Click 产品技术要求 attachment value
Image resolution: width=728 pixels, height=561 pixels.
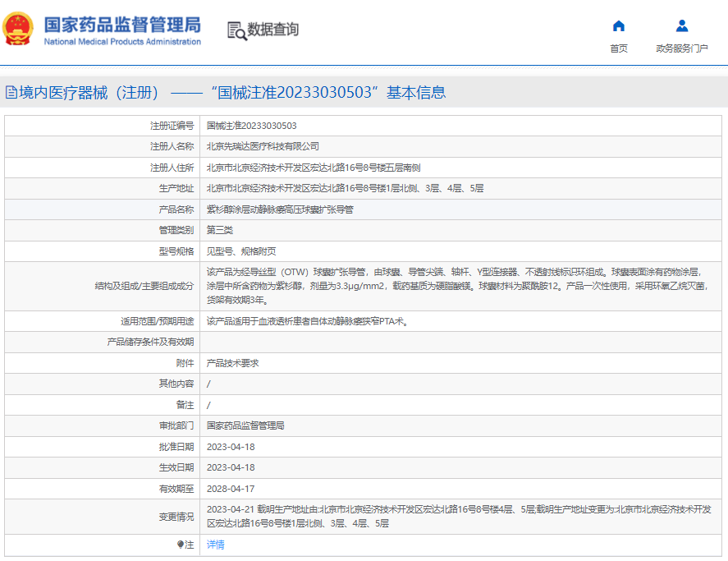[x=232, y=363]
